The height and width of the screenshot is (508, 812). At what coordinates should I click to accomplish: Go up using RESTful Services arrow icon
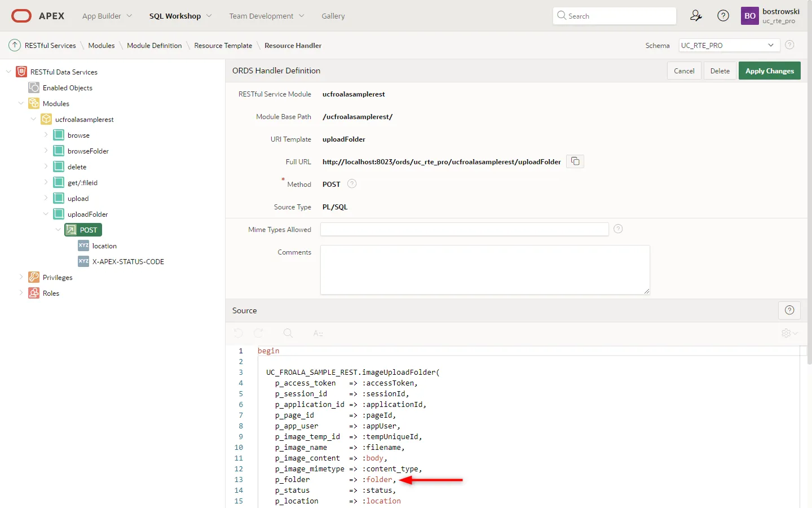point(15,45)
